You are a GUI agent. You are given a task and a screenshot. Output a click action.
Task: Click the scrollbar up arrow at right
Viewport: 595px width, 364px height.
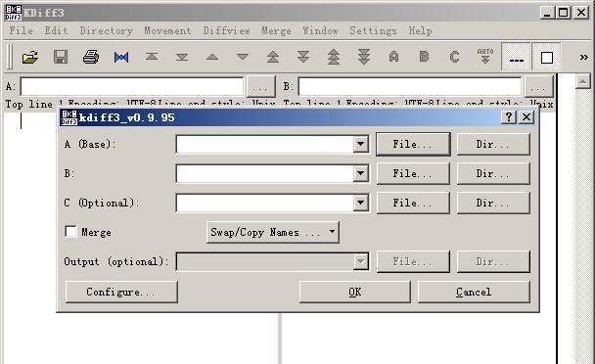point(582,81)
